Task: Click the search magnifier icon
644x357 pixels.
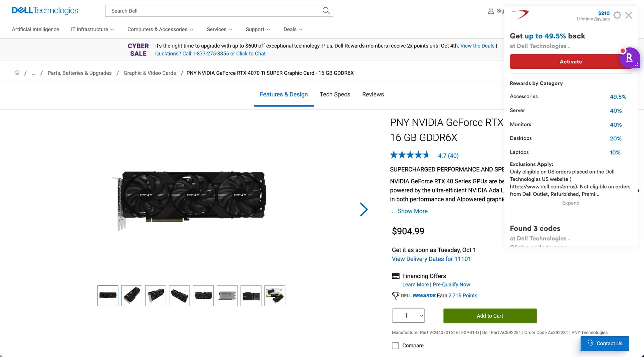Action: coord(326,11)
